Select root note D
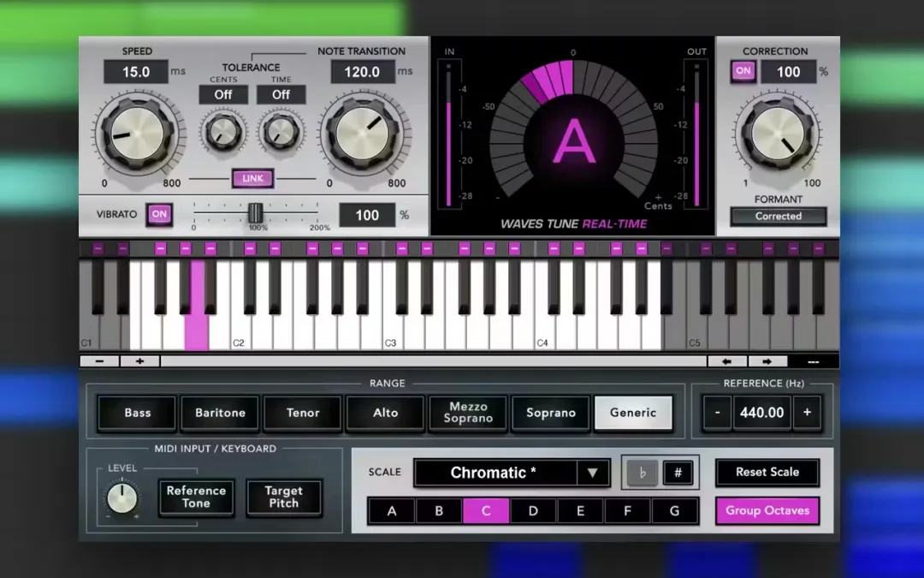This screenshot has height=578, width=924. click(x=533, y=511)
